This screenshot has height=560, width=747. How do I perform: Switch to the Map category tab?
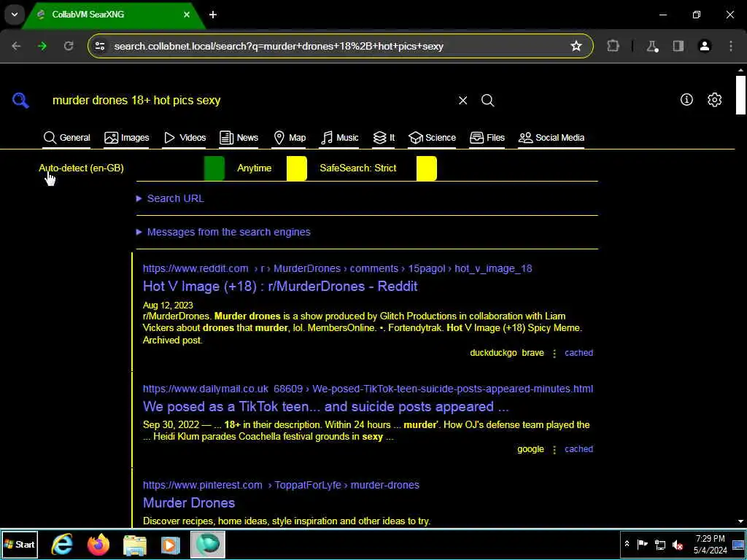click(290, 138)
